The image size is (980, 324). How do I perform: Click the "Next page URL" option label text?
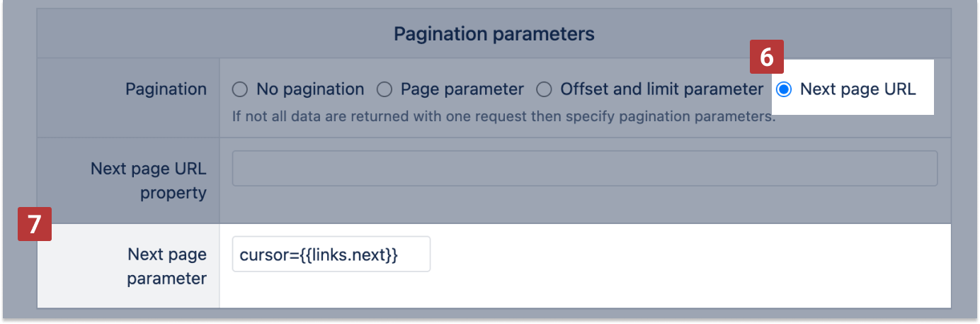[857, 89]
